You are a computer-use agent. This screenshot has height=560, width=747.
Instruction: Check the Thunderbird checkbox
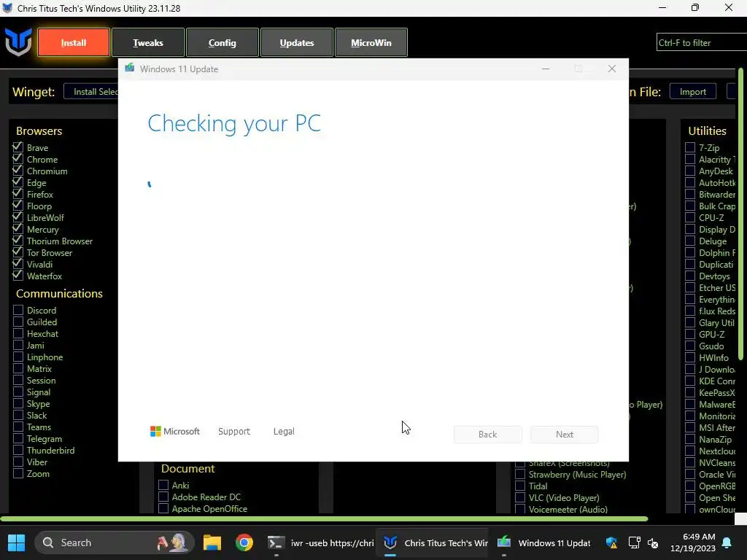[18, 450]
